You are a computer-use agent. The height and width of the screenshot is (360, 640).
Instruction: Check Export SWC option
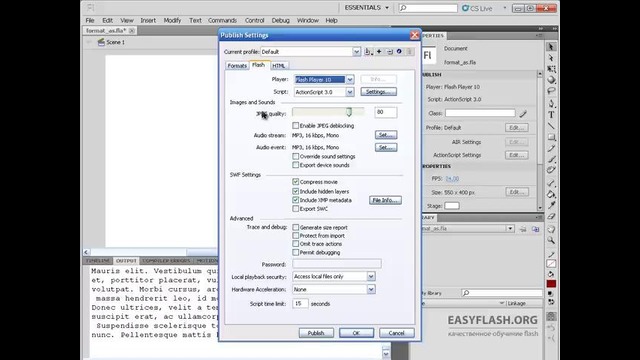pyautogui.click(x=296, y=209)
